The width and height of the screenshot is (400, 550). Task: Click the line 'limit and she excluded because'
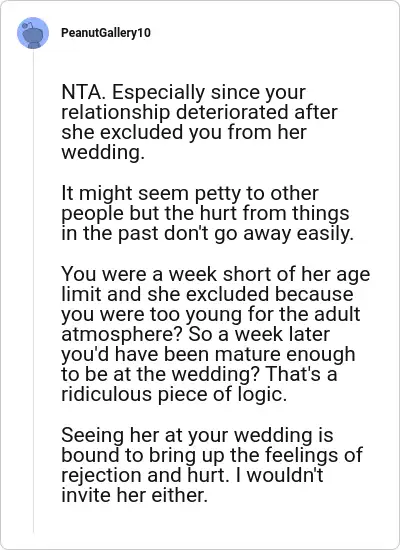pos(207,294)
